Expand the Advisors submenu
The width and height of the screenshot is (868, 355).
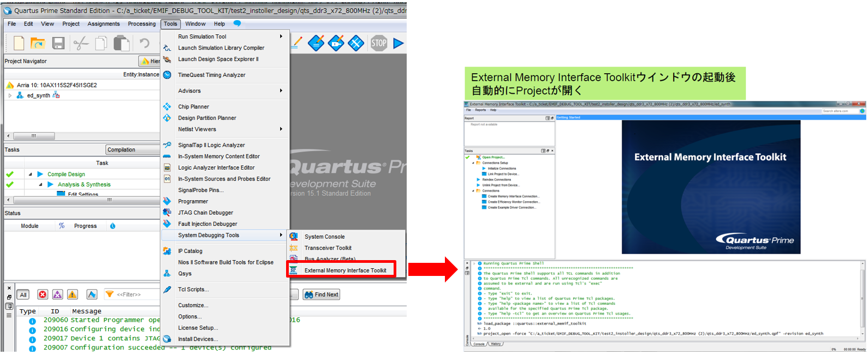(225, 91)
